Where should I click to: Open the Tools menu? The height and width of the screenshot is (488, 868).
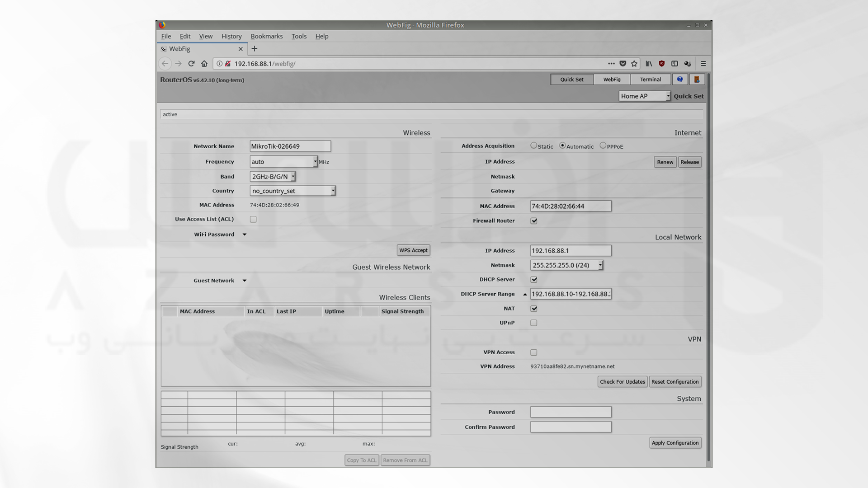tap(299, 36)
